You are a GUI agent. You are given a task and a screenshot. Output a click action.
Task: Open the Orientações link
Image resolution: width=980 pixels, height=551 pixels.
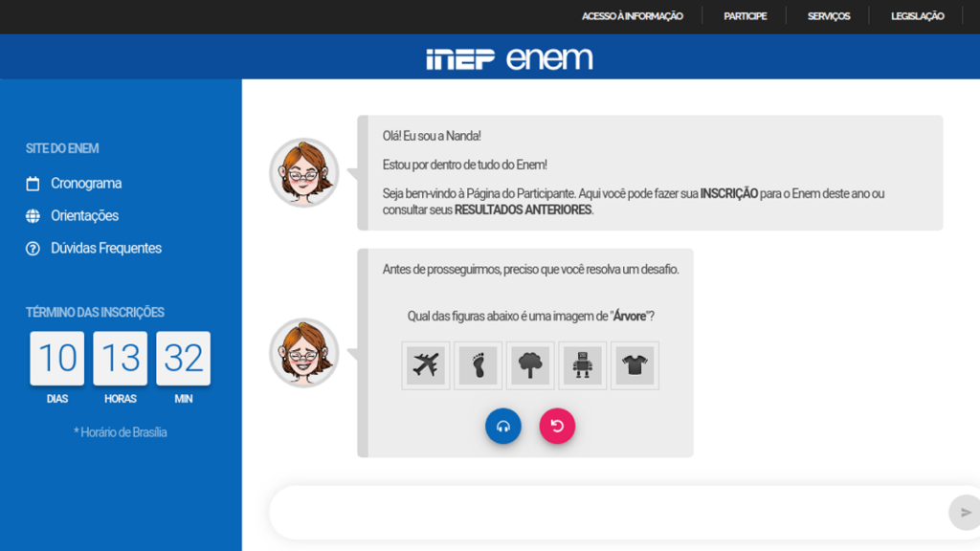(84, 216)
